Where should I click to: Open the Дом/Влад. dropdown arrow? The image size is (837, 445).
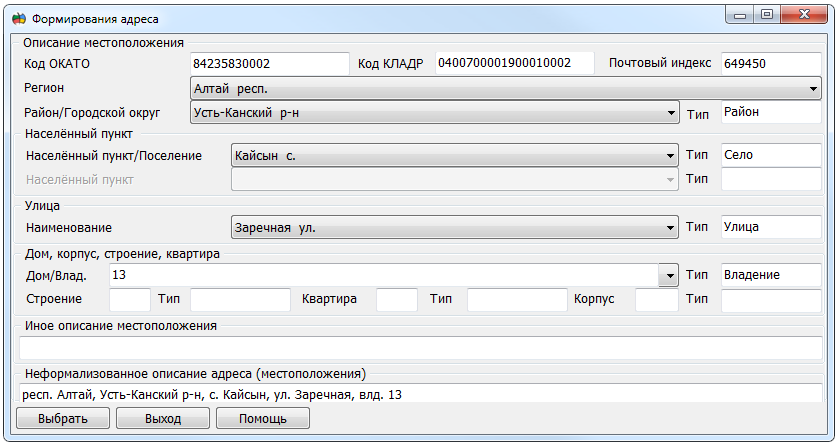pyautogui.click(x=668, y=275)
